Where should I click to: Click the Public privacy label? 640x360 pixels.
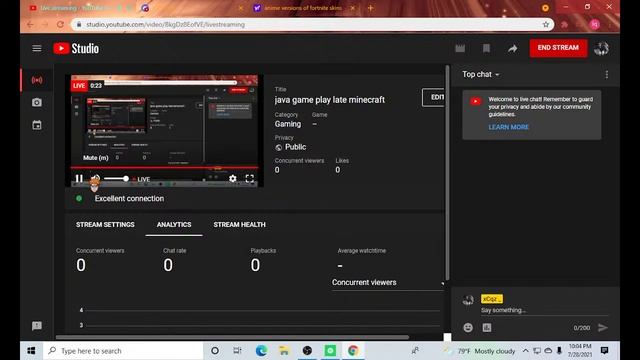[x=296, y=147]
